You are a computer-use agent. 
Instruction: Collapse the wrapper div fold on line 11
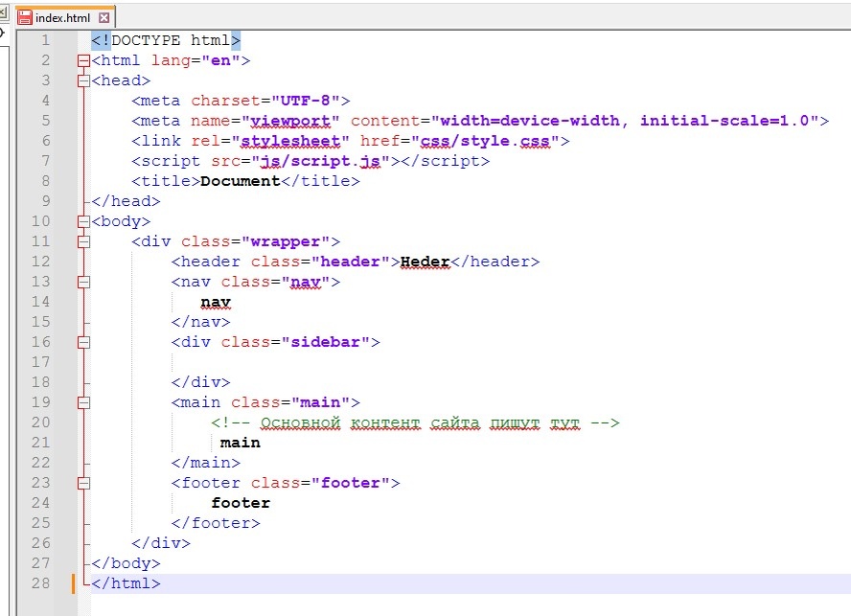point(83,241)
